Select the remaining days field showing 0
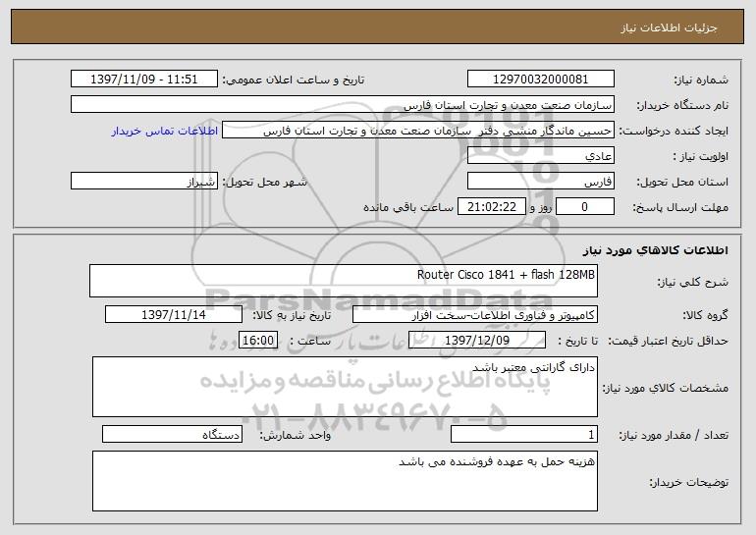 click(585, 207)
